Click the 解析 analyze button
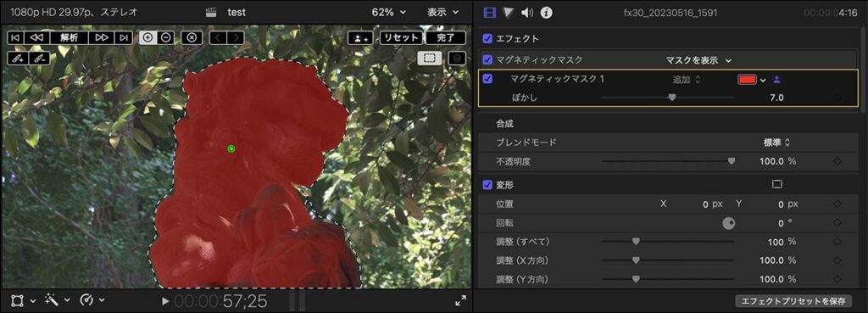The image size is (868, 313). coord(70,37)
